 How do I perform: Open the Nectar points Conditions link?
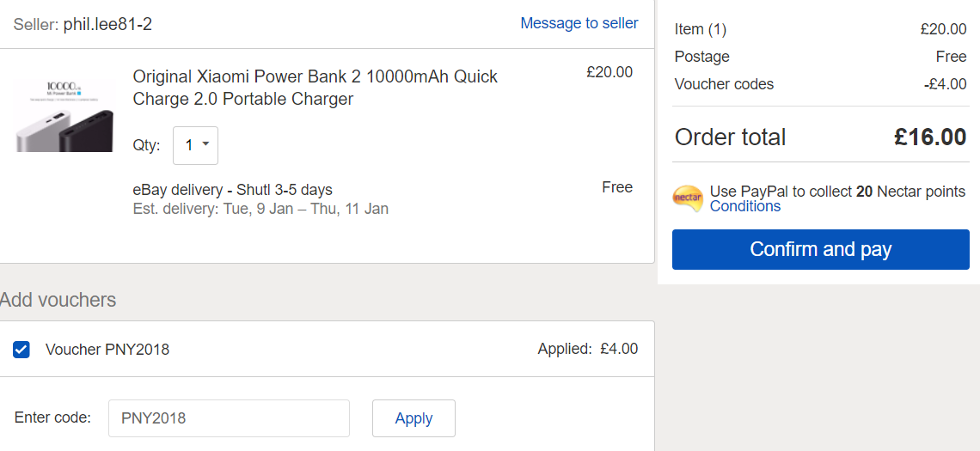[x=745, y=206]
